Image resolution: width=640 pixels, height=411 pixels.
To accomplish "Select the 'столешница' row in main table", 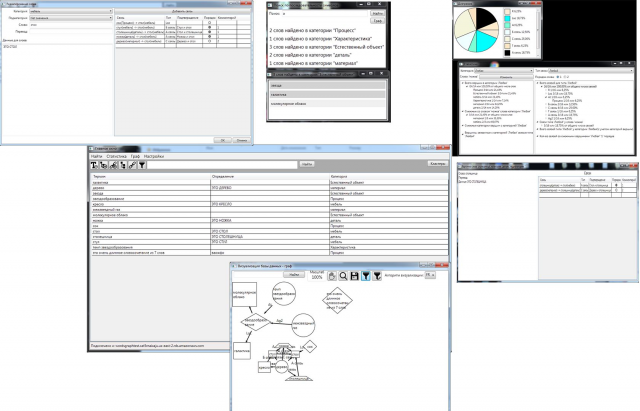I will (269, 236).
